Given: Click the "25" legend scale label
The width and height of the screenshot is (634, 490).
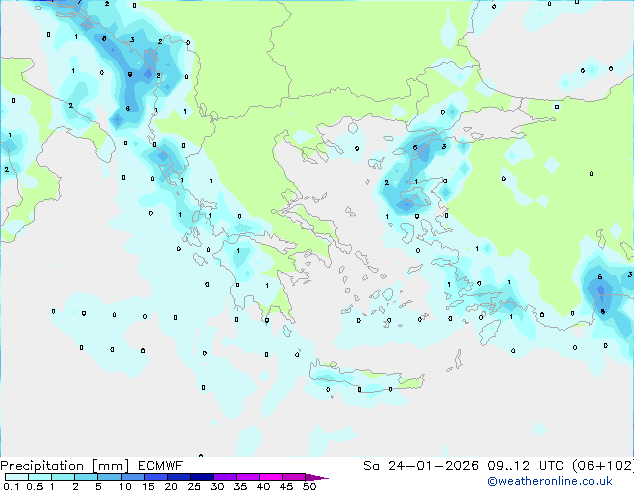Looking at the screenshot, I should click(x=194, y=486).
